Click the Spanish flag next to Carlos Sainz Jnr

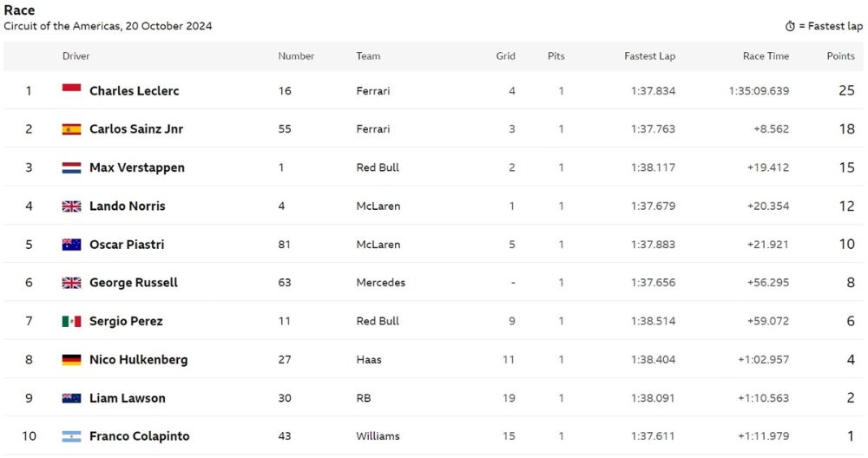coord(71,129)
